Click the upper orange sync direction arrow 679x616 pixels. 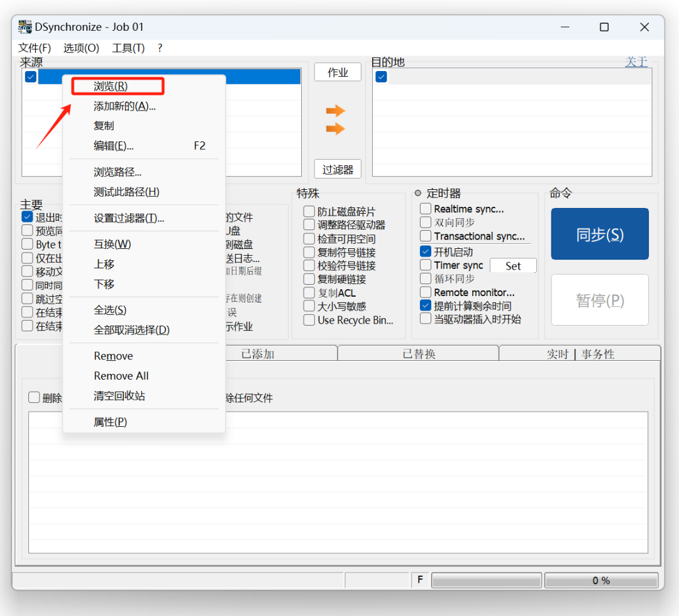pos(335,111)
